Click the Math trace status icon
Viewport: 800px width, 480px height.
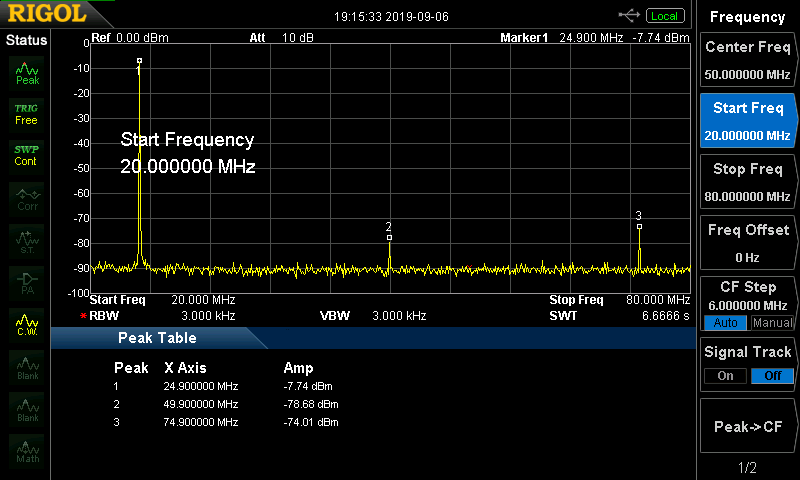pos(27,448)
